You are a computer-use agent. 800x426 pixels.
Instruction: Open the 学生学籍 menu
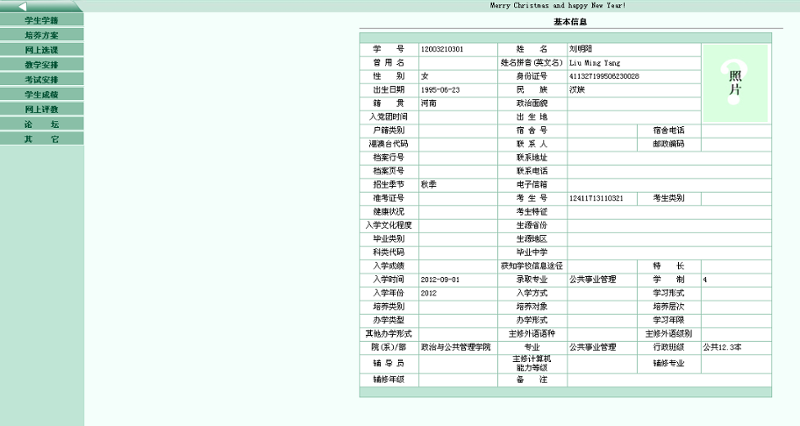[x=41, y=20]
